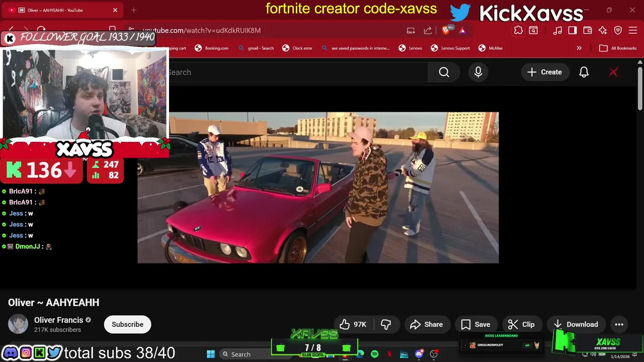Open the All Bookmarks folder
Image resolution: width=644 pixels, height=362 pixels.
pyautogui.click(x=618, y=48)
